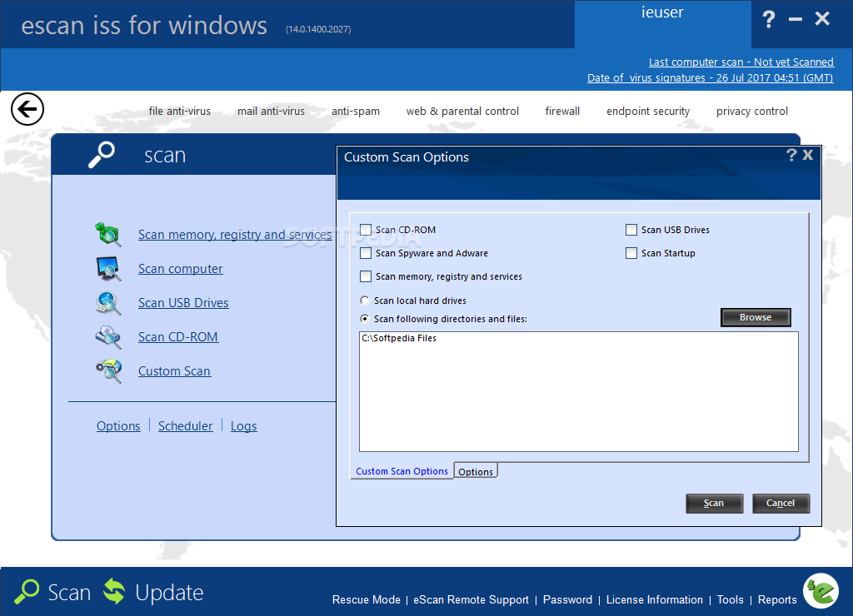
Task: Click the green Update arrows icon
Action: [x=114, y=591]
